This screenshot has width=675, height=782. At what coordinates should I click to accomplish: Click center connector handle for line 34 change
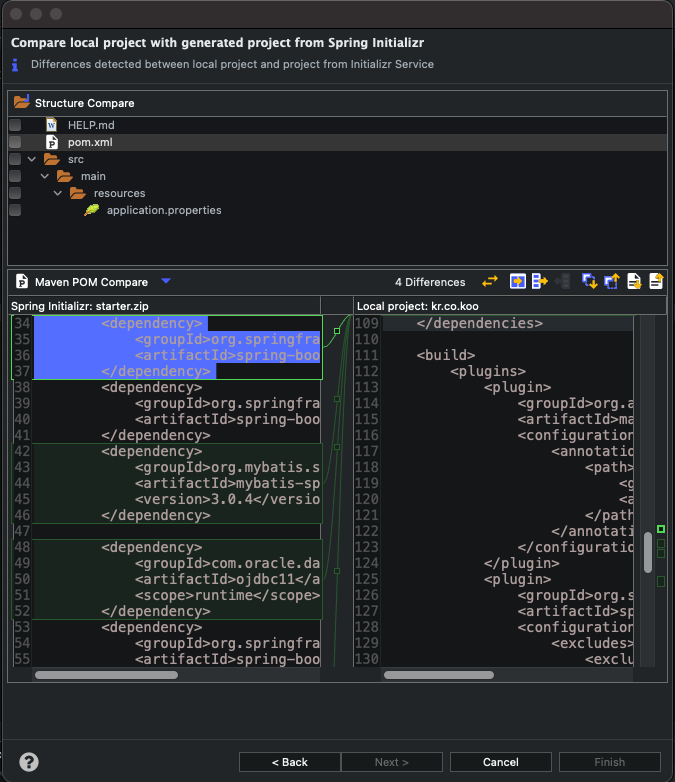click(x=337, y=331)
